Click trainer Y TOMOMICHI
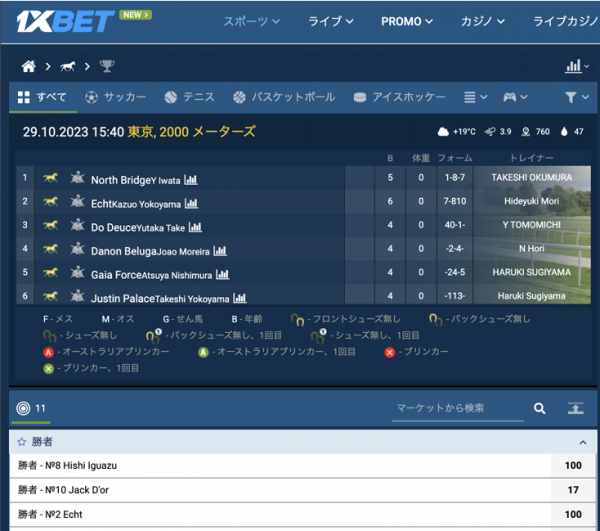This screenshot has width=600, height=531. click(532, 225)
